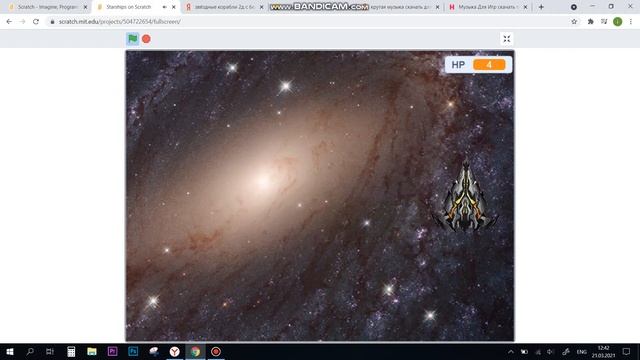Open Windows notification center
The height and width of the screenshot is (360, 640).
pyautogui.click(x=626, y=351)
